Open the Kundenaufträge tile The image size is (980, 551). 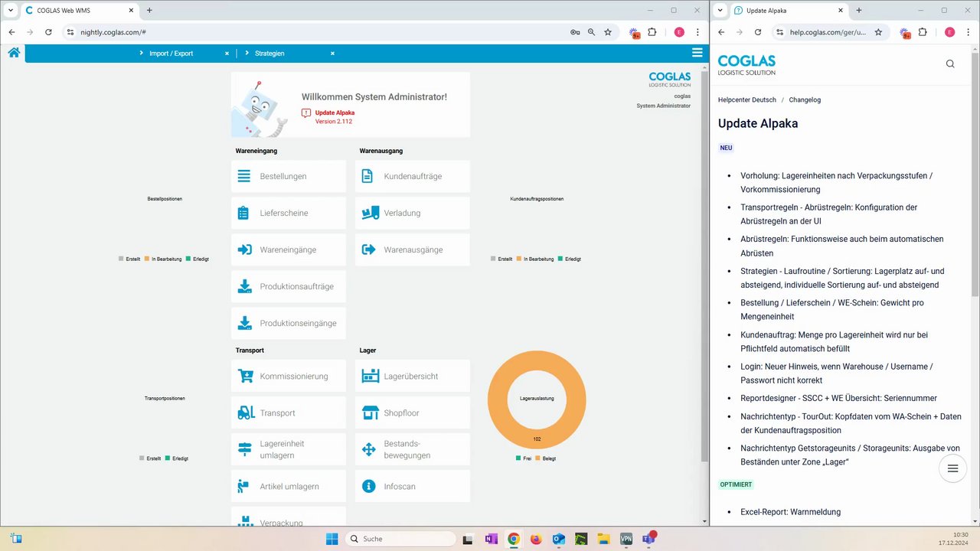click(413, 176)
